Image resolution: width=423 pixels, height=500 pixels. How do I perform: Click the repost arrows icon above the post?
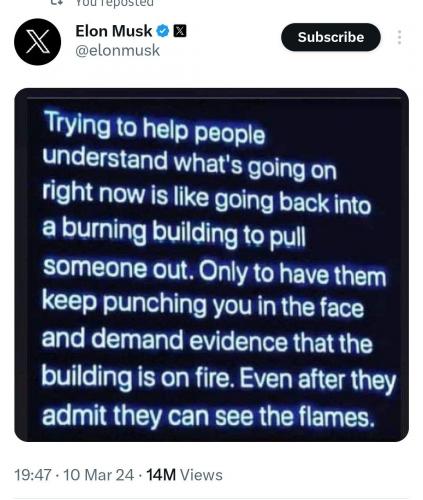coord(55,3)
